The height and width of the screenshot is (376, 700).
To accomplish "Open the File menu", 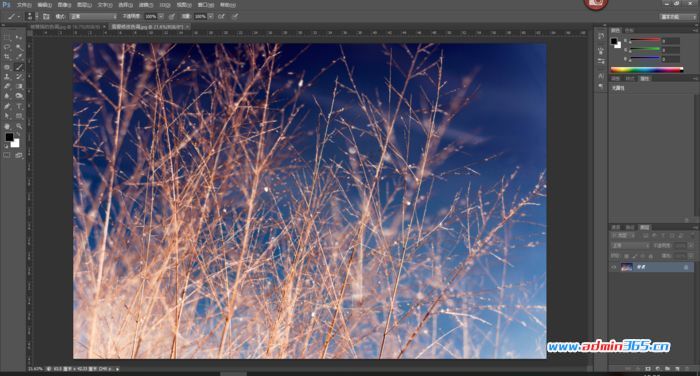I will (24, 5).
